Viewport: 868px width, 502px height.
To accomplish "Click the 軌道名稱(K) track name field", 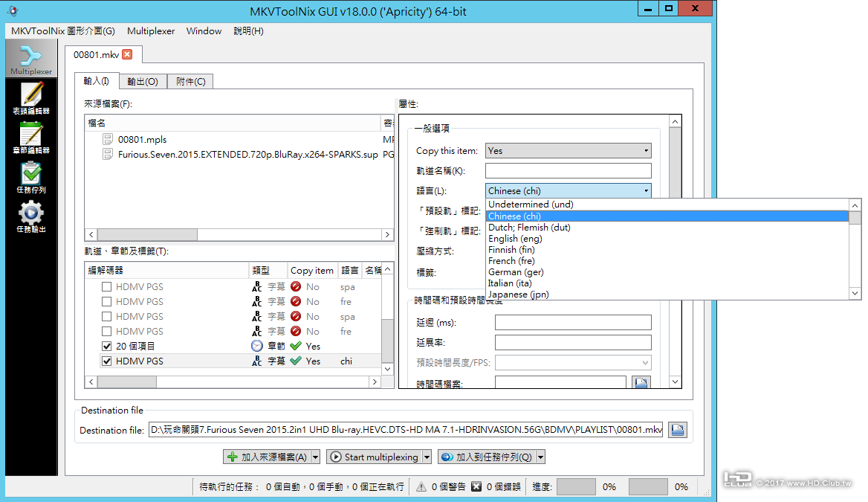I will 568,170.
